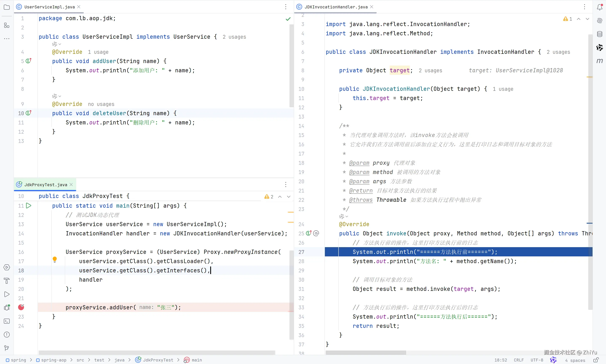
Task: Toggle the breakpoint on proxyService.addUser line
Action: pyautogui.click(x=21, y=307)
